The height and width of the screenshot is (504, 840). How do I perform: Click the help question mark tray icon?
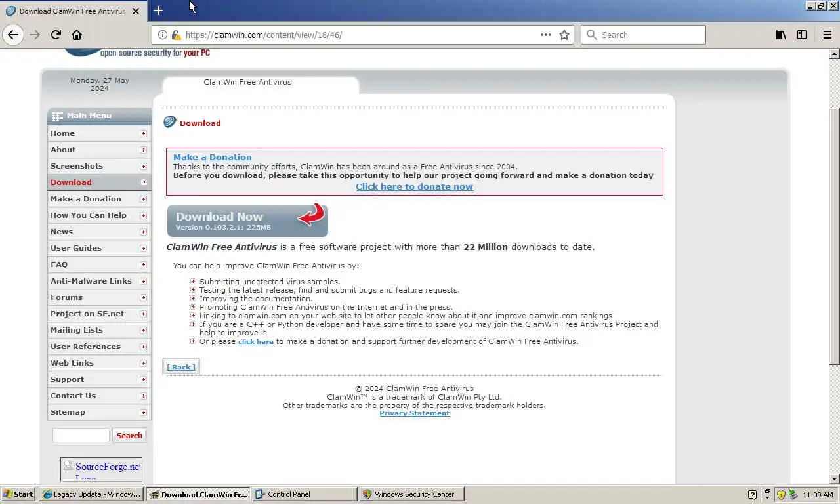tap(753, 494)
